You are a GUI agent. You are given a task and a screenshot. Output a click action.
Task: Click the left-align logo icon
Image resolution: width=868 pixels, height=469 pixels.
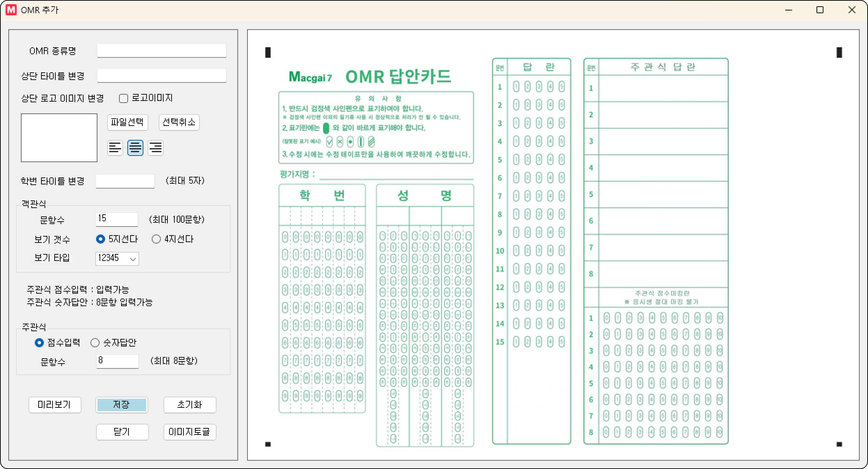coord(115,148)
